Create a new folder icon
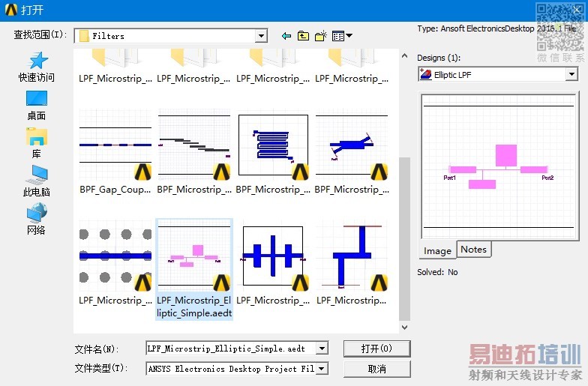 pos(321,36)
